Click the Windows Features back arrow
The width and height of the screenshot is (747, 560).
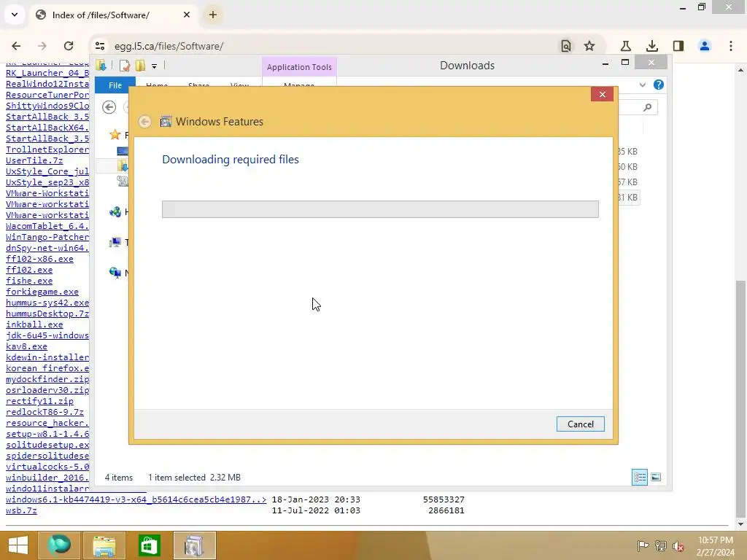pos(145,122)
